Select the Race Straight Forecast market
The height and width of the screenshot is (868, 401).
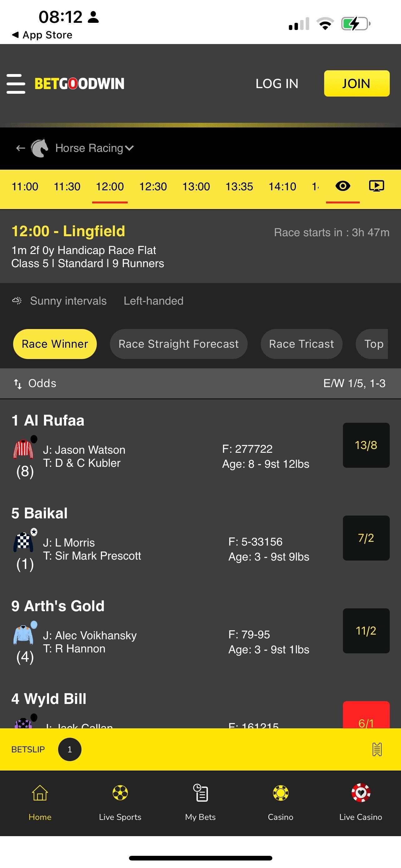pyautogui.click(x=178, y=344)
